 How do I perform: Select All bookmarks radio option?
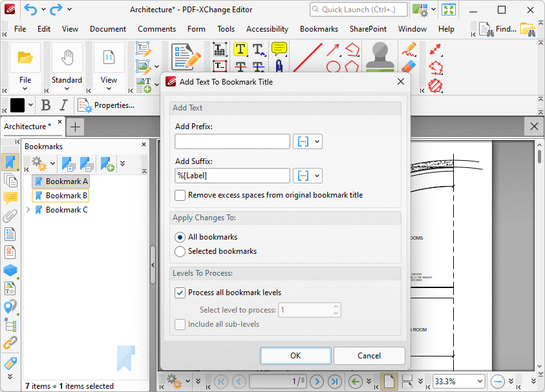(180, 237)
